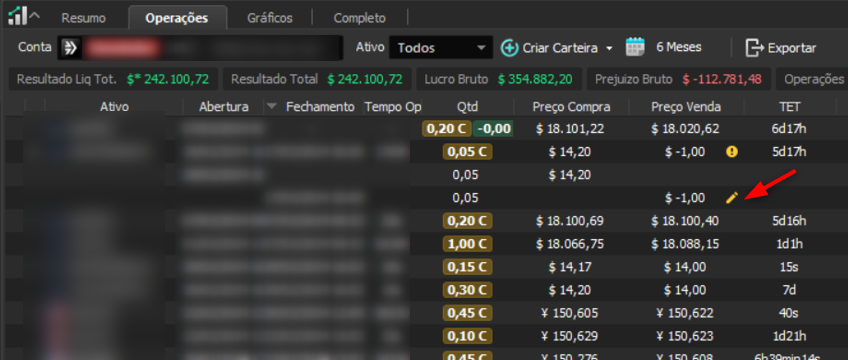Click the yellow pencil edit icon
Image resolution: width=848 pixels, height=360 pixels.
pyautogui.click(x=731, y=198)
